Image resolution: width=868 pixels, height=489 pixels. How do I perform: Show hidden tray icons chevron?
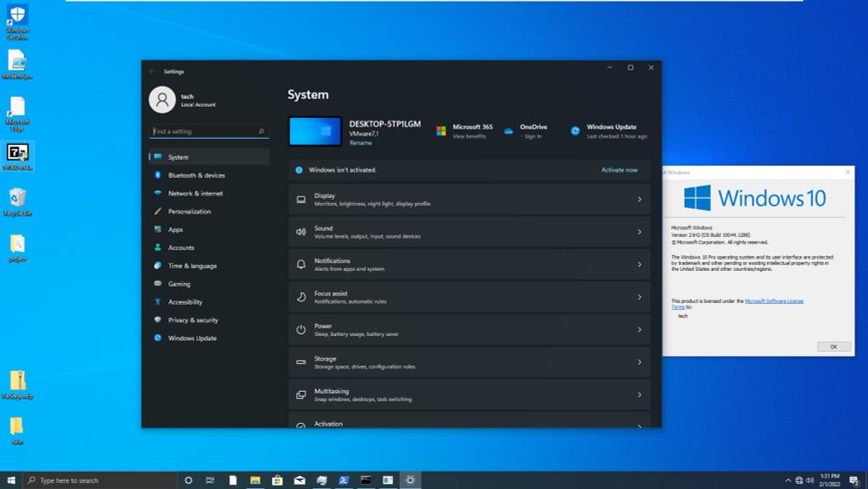click(788, 480)
